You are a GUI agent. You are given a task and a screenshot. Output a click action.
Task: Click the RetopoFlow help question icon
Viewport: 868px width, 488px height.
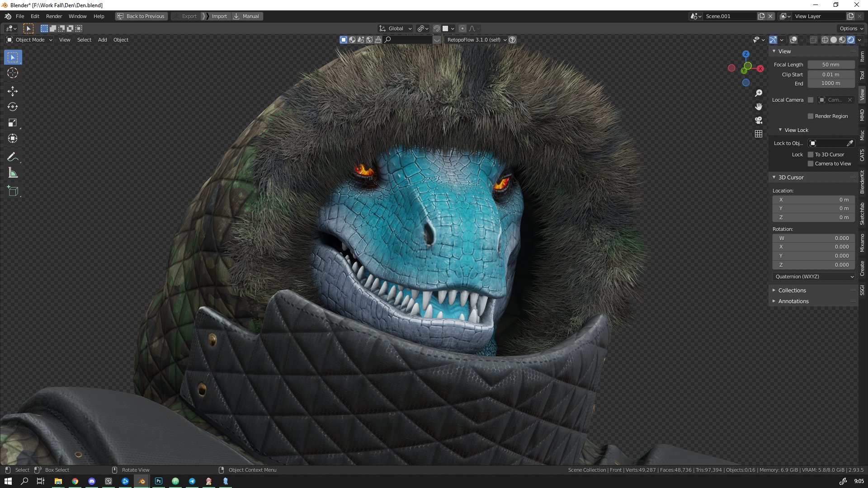512,40
